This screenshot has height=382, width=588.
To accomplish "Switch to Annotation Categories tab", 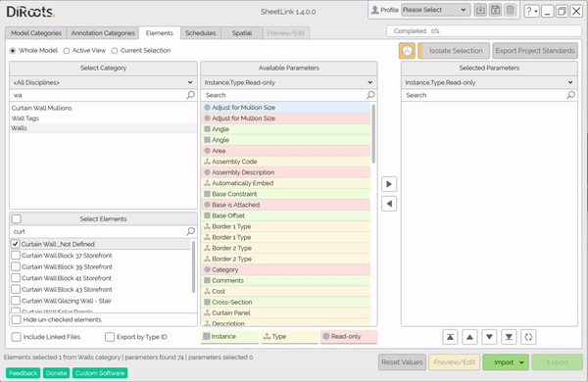I will tap(103, 33).
